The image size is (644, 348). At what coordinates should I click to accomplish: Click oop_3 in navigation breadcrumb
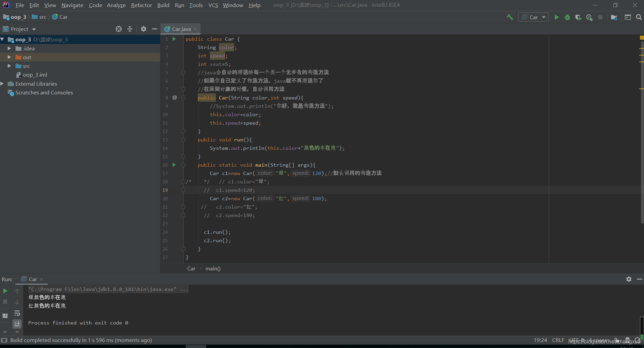pyautogui.click(x=15, y=17)
